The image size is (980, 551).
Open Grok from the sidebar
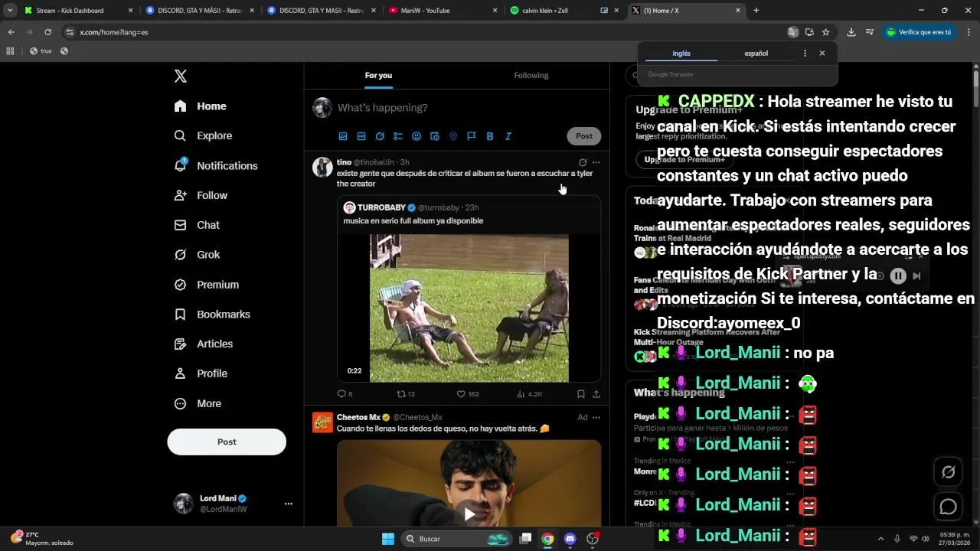pos(198,254)
